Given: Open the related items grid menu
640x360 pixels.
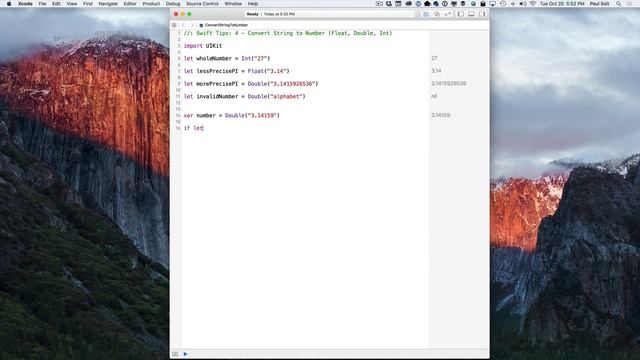Looking at the screenshot, I should [x=174, y=25].
